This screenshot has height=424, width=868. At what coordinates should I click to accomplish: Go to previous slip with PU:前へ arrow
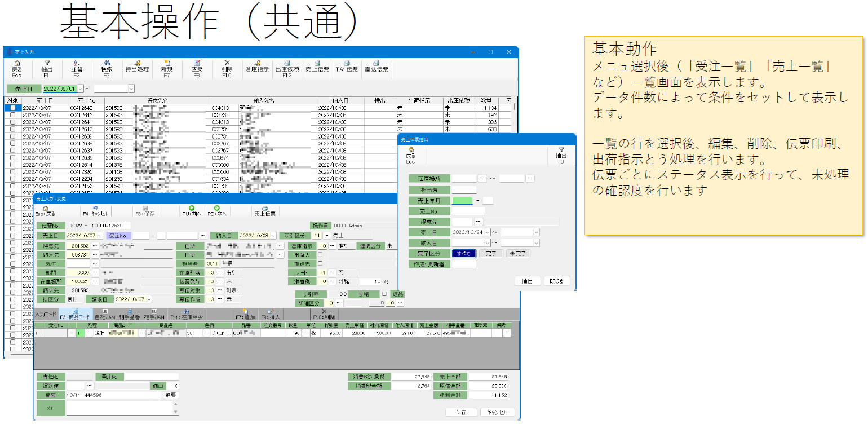[x=192, y=210]
